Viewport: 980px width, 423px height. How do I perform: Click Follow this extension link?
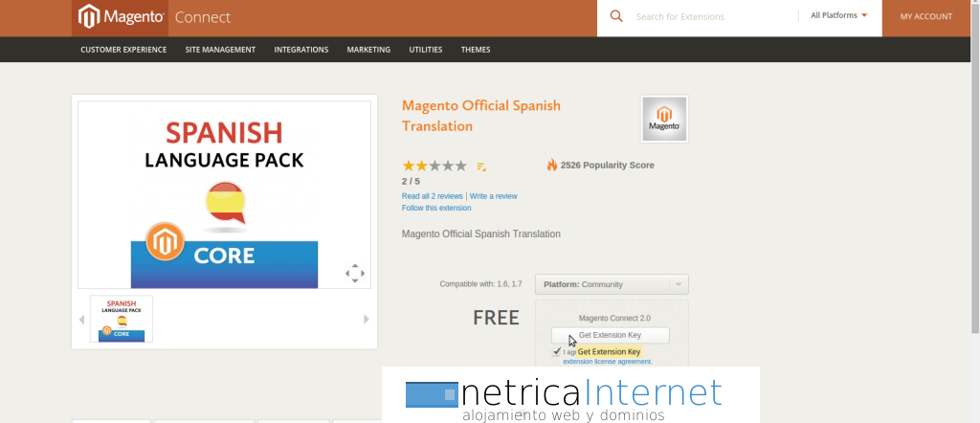436,208
